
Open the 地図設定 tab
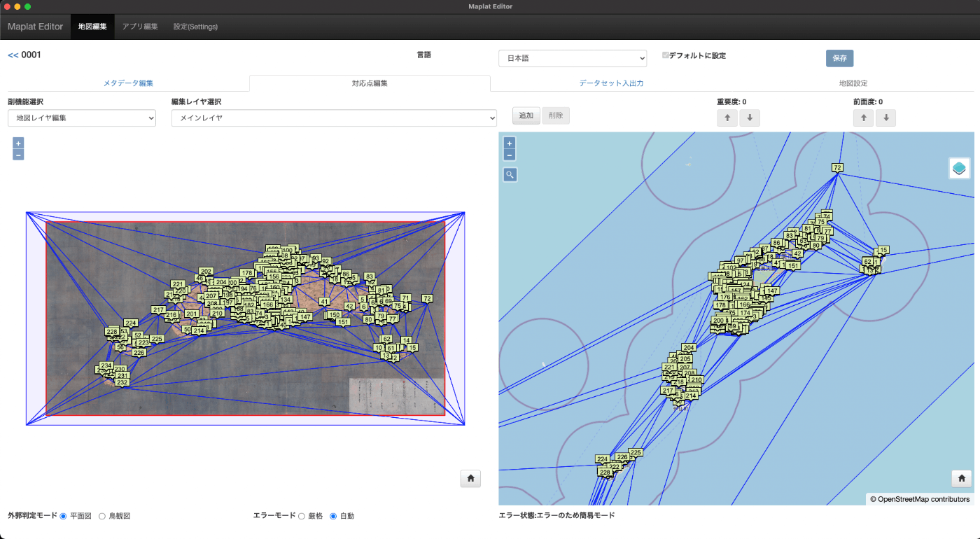[x=853, y=83]
